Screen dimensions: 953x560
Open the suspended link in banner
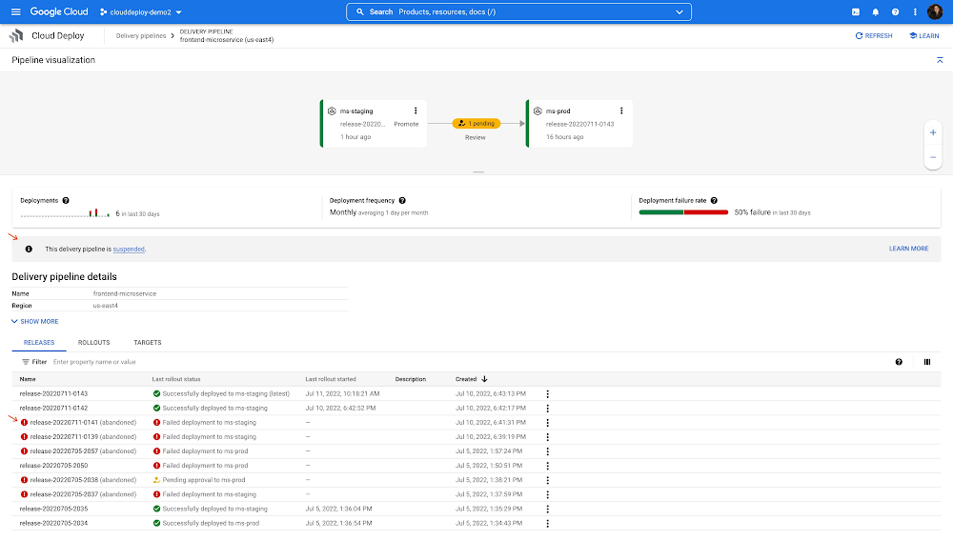pyautogui.click(x=129, y=249)
